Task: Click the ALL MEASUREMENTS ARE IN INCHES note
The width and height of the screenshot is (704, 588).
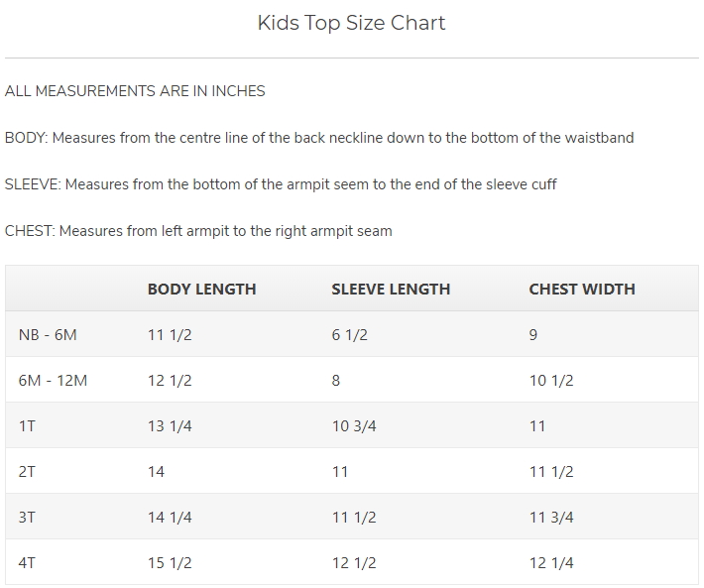Action: 135,91
